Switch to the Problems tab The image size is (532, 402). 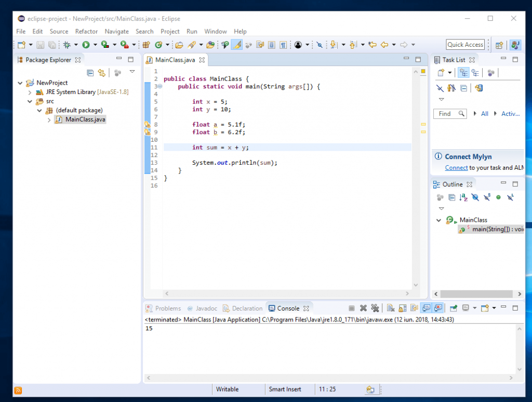167,308
